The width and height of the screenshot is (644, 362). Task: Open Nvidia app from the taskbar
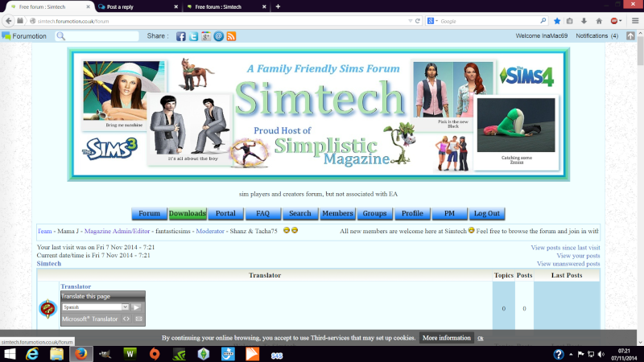point(179,354)
